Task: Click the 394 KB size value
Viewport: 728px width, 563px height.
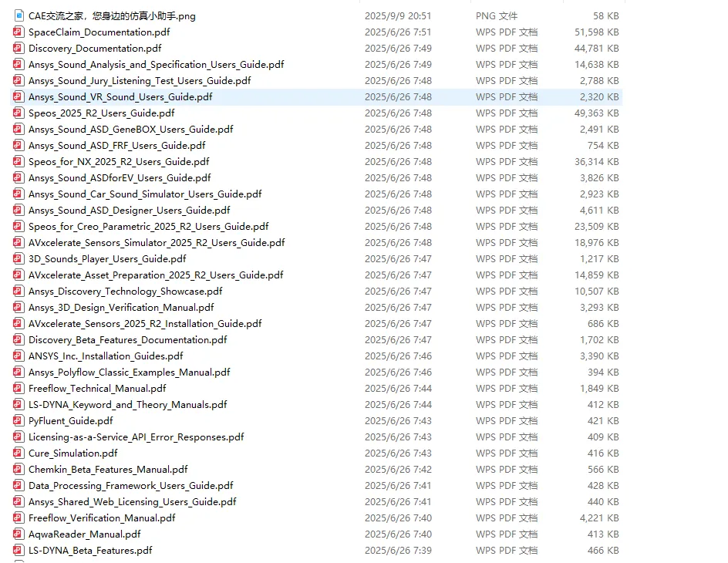Action: 603,373
